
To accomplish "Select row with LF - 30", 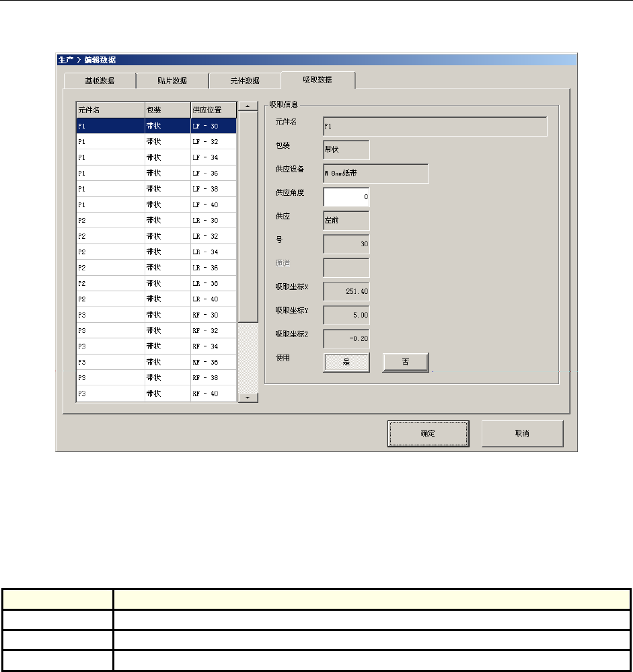I will [x=157, y=126].
